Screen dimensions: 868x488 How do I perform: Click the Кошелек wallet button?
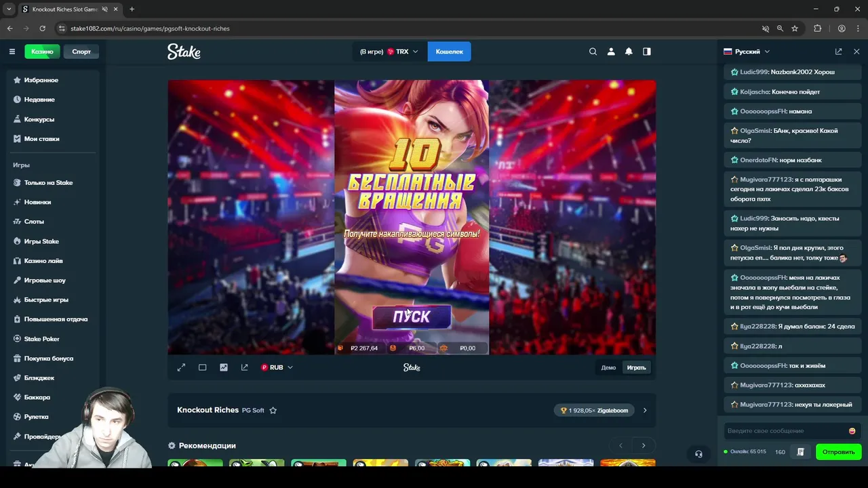click(449, 52)
